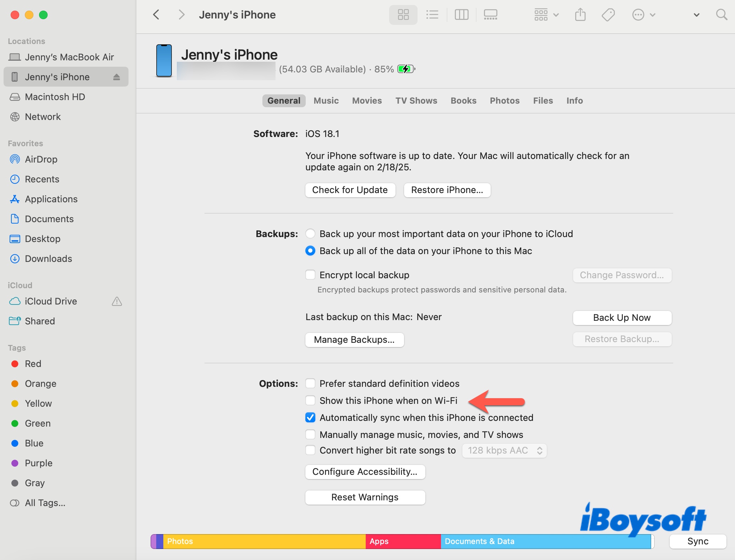This screenshot has height=560, width=735.
Task: Click the Documents sidebar icon
Action: point(15,219)
